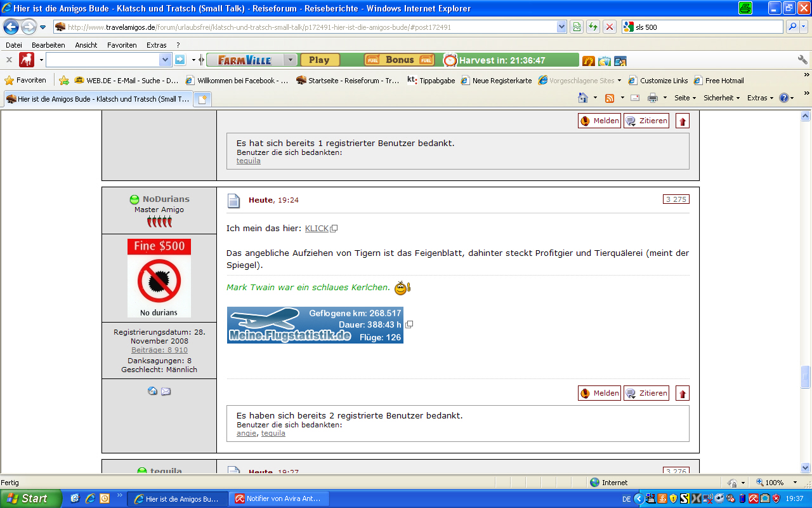Click the Print icon in command bar
The width and height of the screenshot is (812, 508).
tap(653, 98)
